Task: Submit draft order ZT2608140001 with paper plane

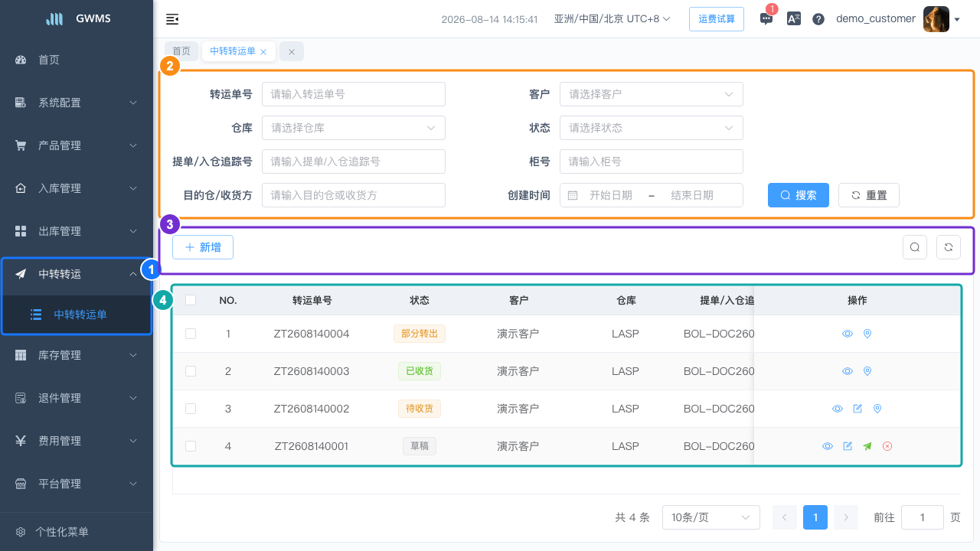Action: [867, 446]
